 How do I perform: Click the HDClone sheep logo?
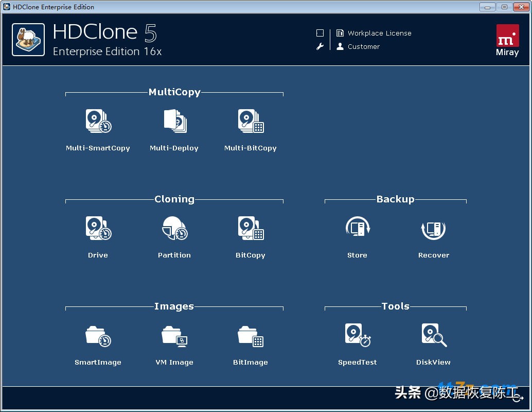click(28, 40)
